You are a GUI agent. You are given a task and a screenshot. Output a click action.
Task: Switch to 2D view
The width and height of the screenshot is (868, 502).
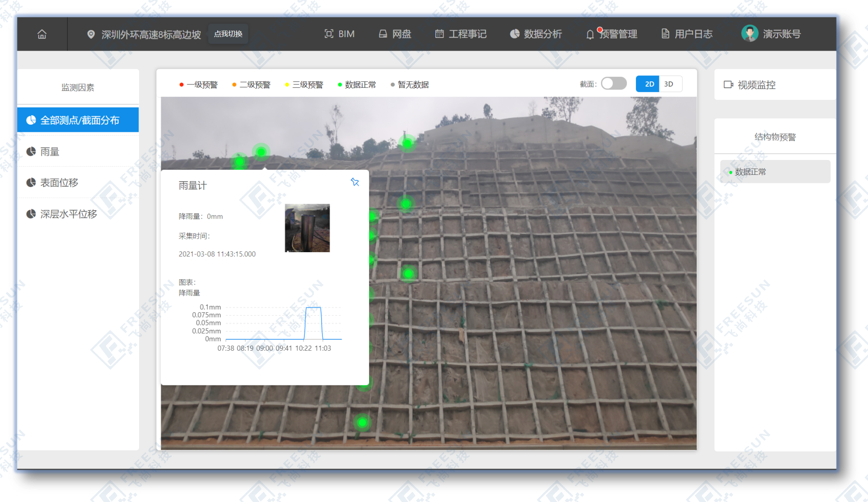648,84
